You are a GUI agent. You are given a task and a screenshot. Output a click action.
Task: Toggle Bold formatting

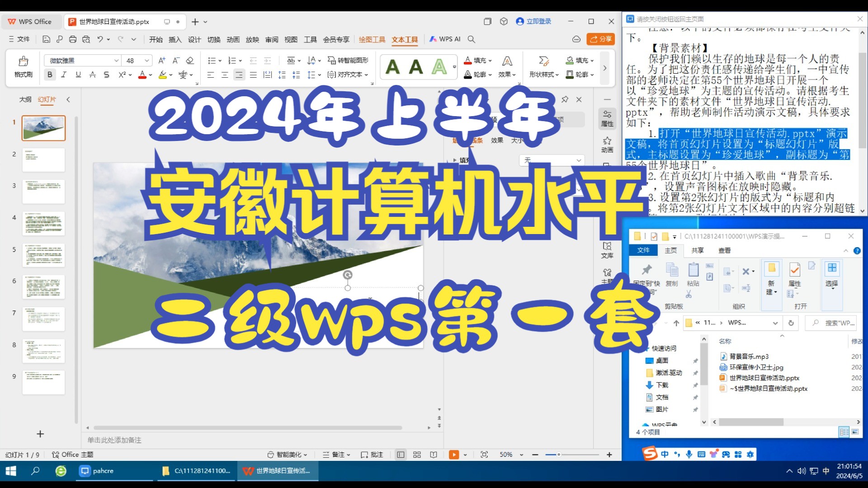pyautogui.click(x=50, y=75)
